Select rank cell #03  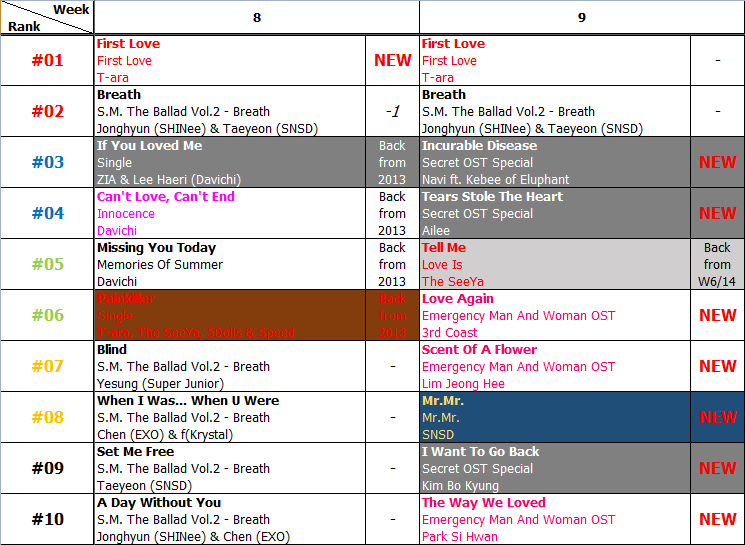(x=47, y=162)
